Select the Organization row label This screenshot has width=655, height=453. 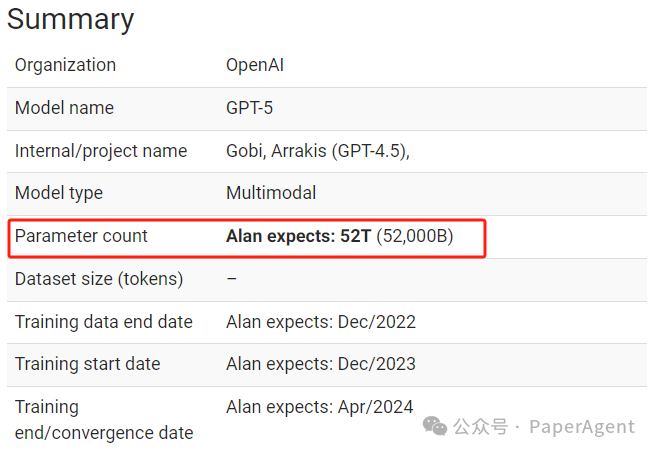coord(66,65)
